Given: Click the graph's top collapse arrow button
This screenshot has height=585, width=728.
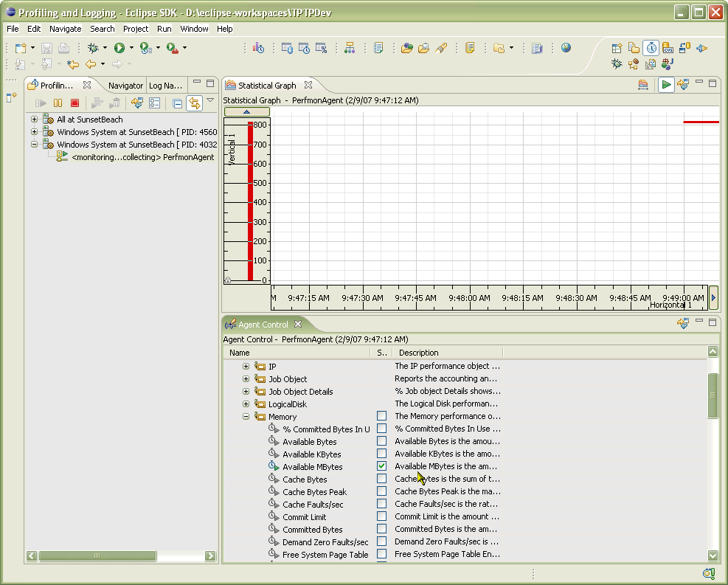Looking at the screenshot, I should [246, 111].
